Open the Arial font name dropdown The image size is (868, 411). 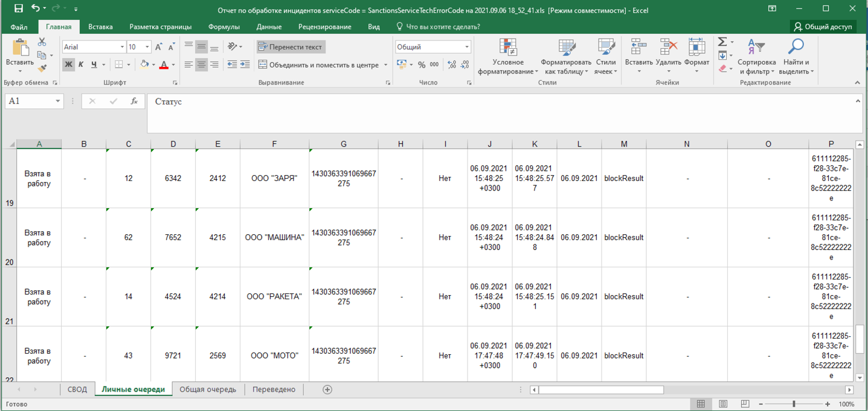(x=122, y=47)
